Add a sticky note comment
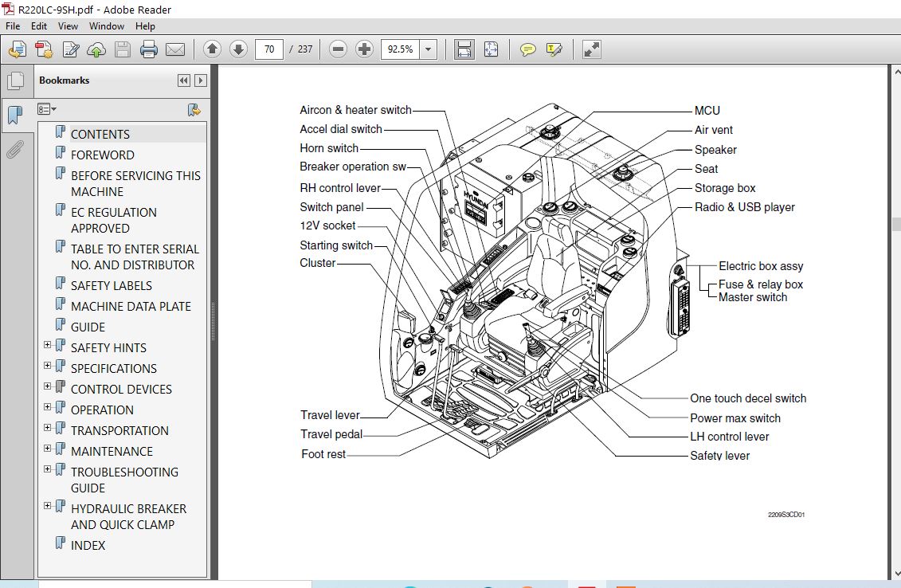The height and width of the screenshot is (588, 901). point(527,49)
